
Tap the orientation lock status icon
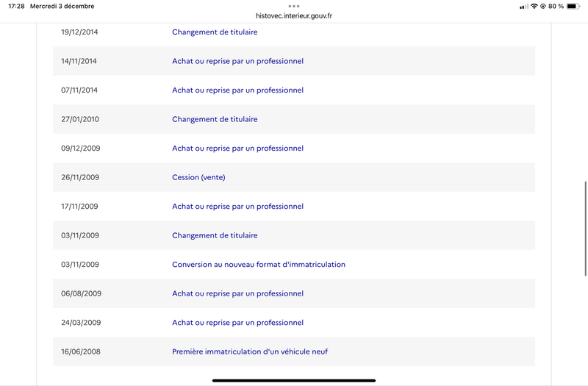coord(543,7)
